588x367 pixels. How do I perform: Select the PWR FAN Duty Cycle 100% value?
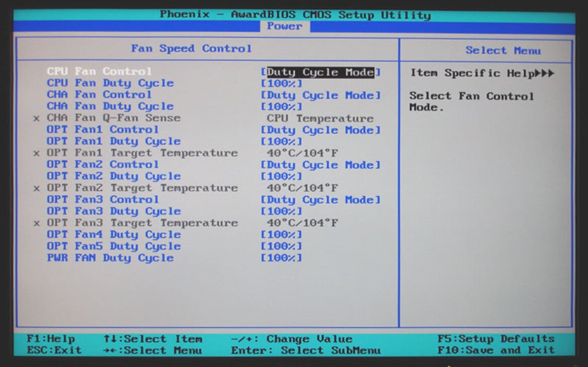click(x=281, y=258)
